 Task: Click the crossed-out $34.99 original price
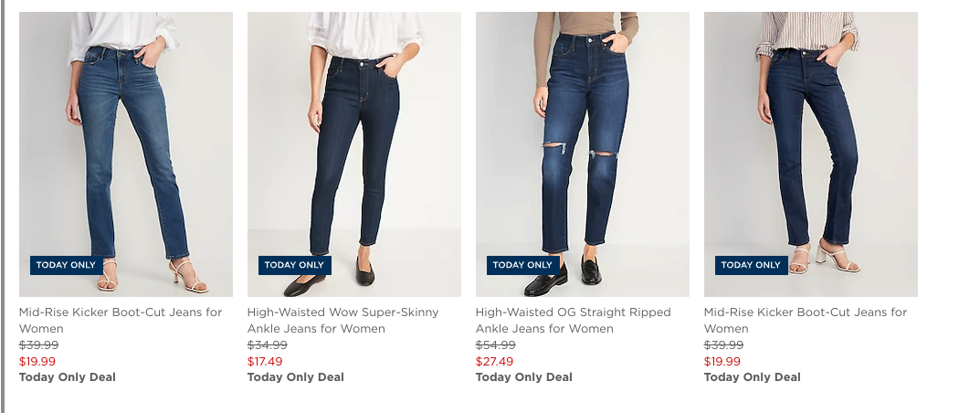click(x=267, y=345)
